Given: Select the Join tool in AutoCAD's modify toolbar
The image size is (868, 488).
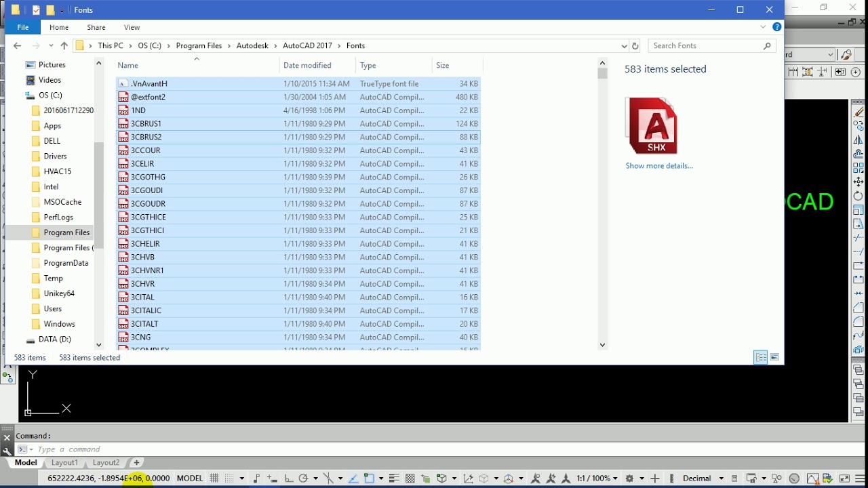Looking at the screenshot, I should pyautogui.click(x=859, y=293).
